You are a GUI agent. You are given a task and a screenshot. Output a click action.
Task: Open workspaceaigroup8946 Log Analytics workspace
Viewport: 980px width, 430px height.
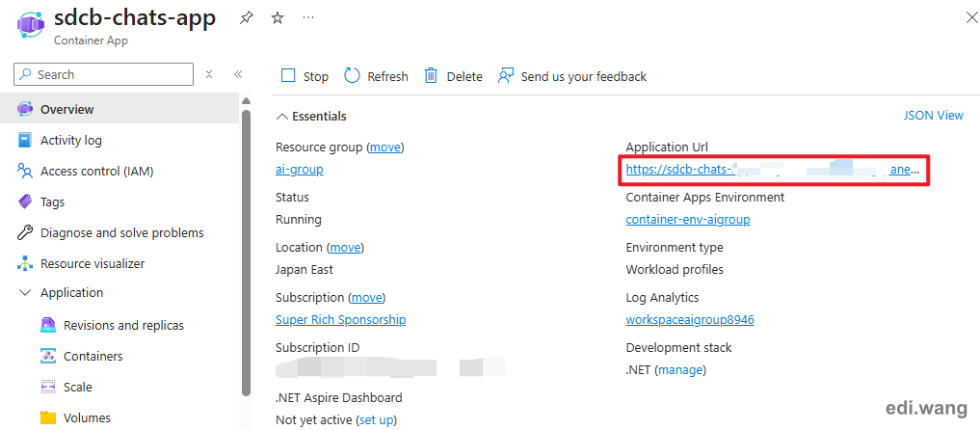(x=690, y=320)
